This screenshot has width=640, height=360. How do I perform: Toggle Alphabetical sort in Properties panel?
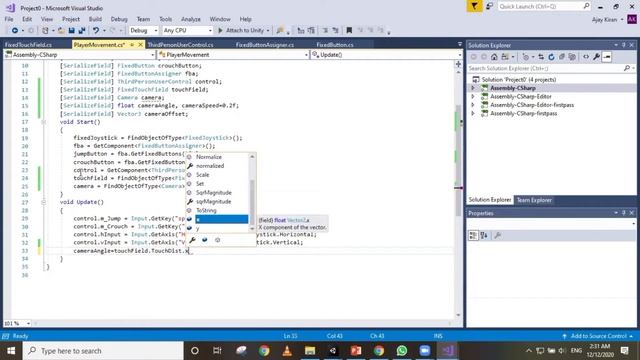click(484, 236)
